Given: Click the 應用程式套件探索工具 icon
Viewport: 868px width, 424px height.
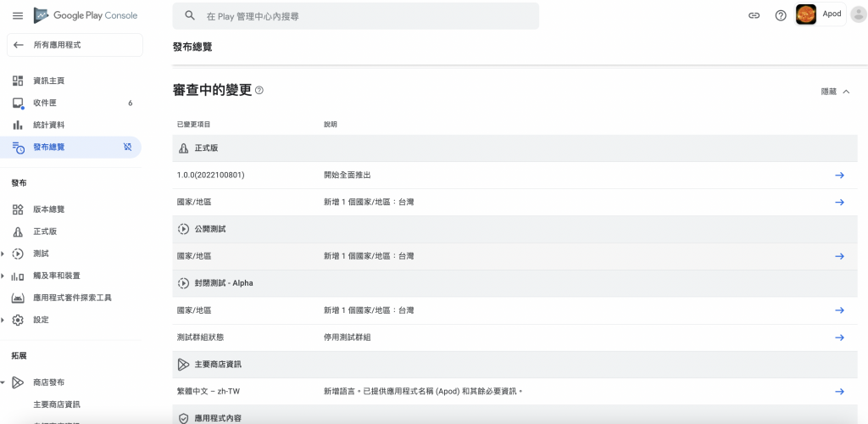Looking at the screenshot, I should [18, 298].
